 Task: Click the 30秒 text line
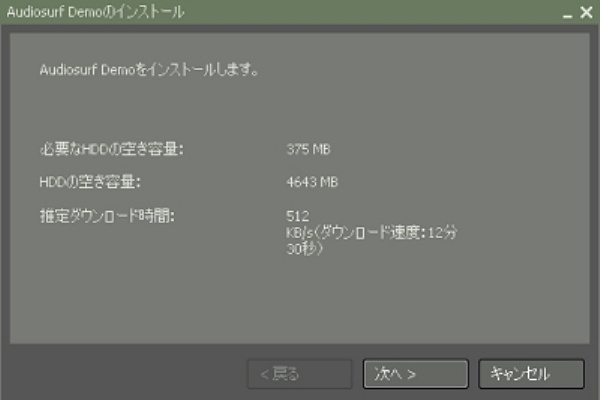pos(305,249)
